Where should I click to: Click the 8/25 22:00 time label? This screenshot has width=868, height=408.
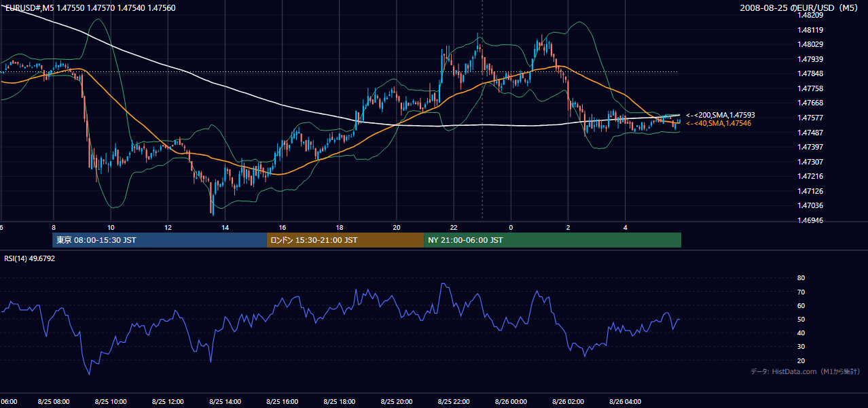click(x=454, y=402)
